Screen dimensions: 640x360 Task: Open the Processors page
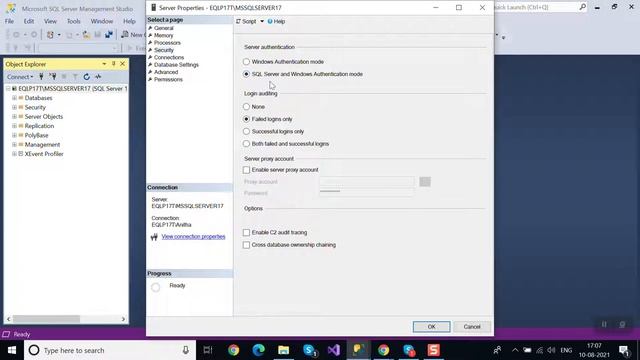167,43
